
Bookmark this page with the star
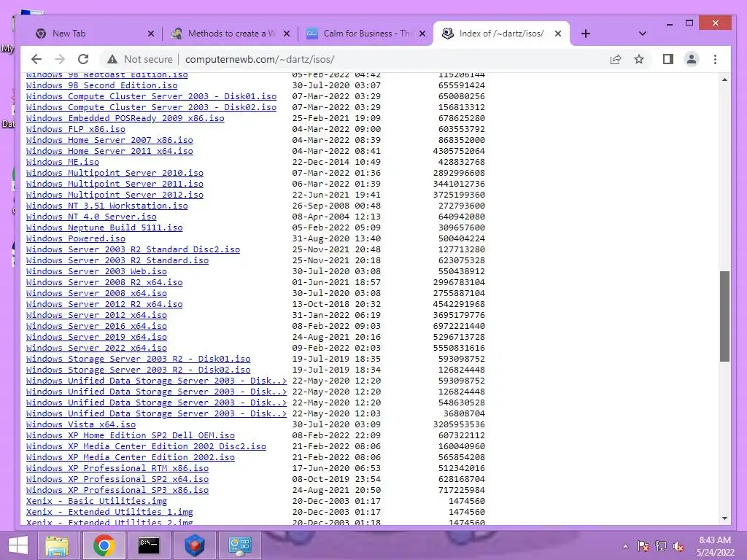click(x=639, y=59)
